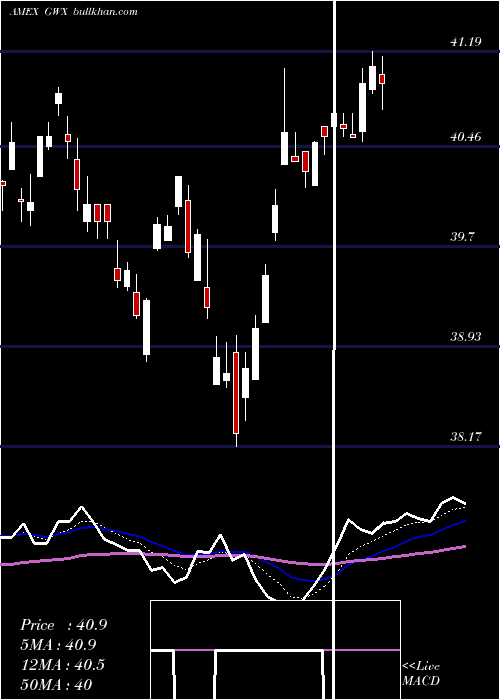The image size is (500, 700).
Task: Click the Price : 40.9 readout
Action: pyautogui.click(x=64, y=625)
